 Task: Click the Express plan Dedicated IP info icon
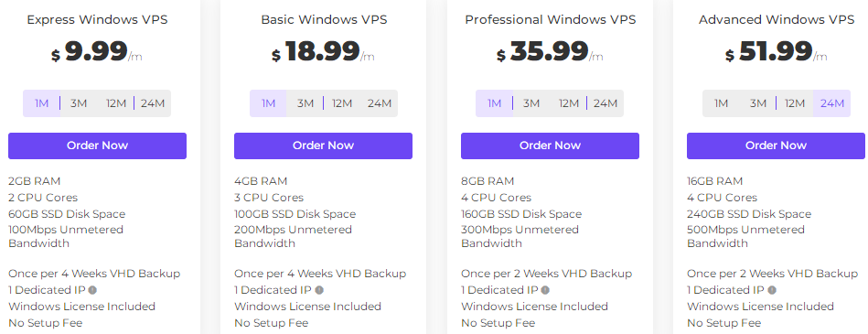click(x=92, y=290)
